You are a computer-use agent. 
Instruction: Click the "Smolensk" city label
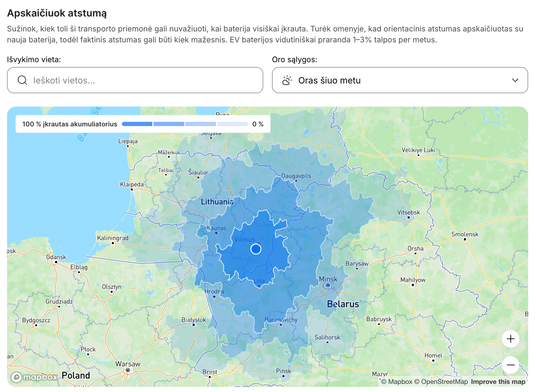coord(465,234)
